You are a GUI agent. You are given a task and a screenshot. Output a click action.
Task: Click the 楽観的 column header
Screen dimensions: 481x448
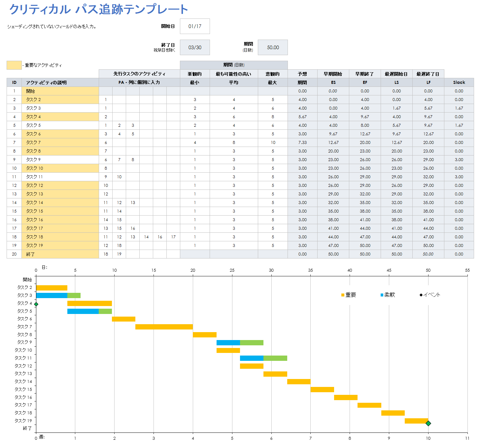[195, 74]
